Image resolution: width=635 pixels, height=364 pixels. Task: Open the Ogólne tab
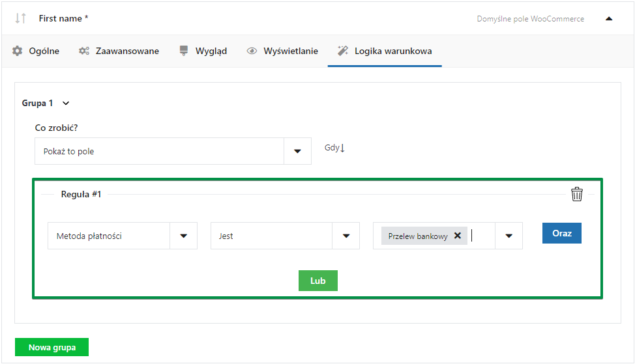coord(36,51)
